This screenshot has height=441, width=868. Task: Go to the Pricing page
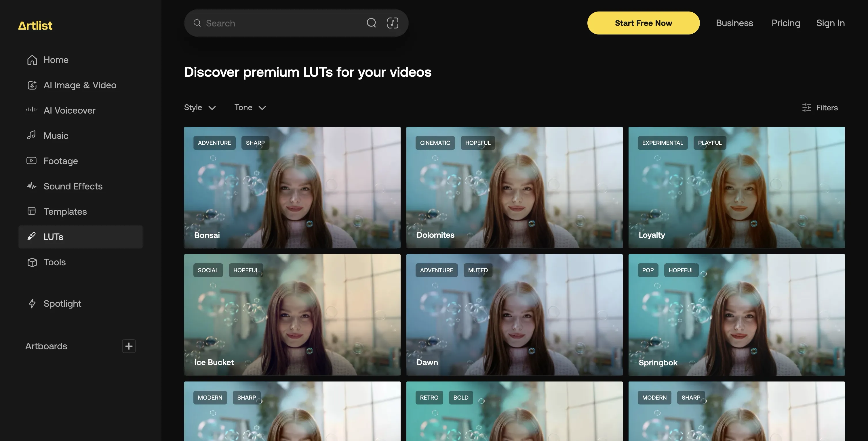coord(785,23)
